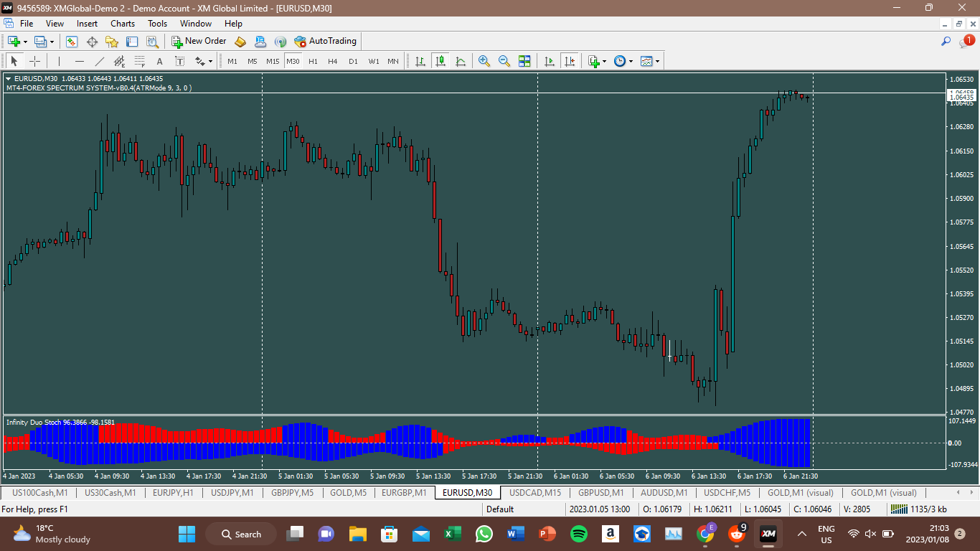Switch to the GBPUSD,M1 chart tab

point(601,493)
